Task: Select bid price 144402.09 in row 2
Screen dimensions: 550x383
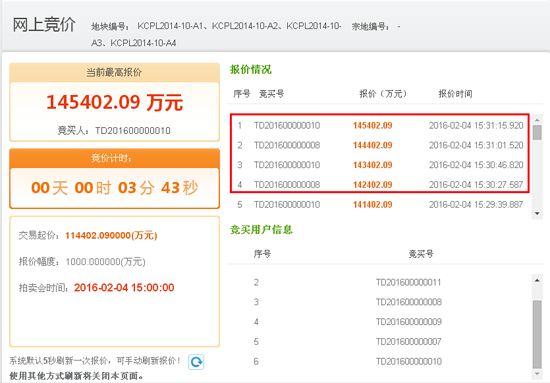Action: [x=373, y=145]
